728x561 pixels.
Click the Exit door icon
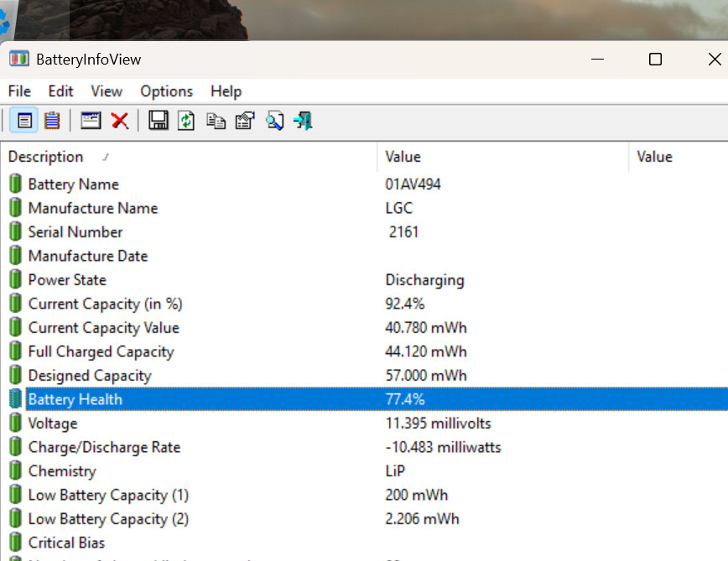[303, 121]
